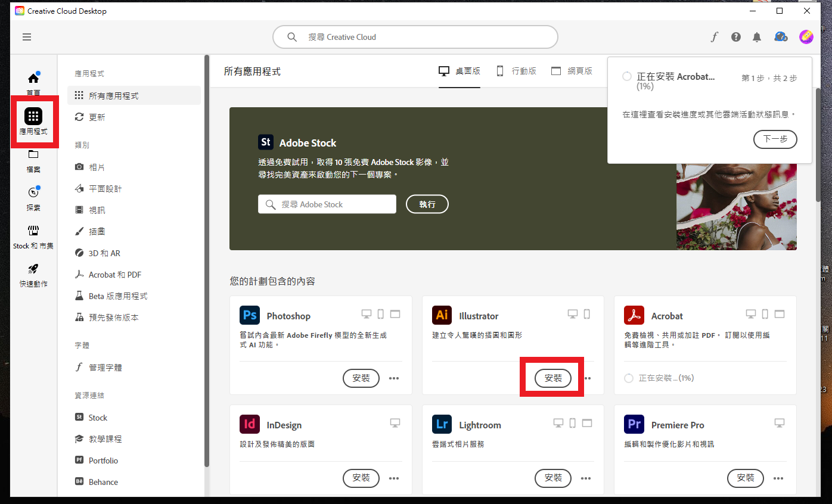
Task: Install Photoshop with 安裝 button
Action: pos(361,378)
